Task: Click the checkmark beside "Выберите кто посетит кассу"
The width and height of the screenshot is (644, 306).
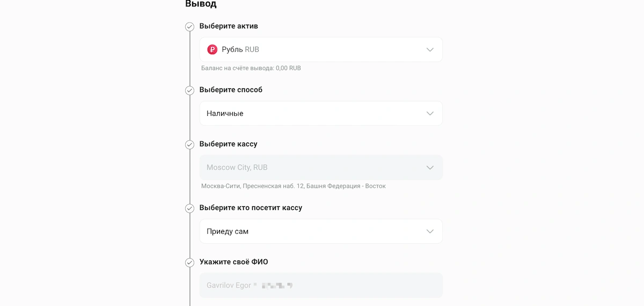Action: tap(189, 208)
